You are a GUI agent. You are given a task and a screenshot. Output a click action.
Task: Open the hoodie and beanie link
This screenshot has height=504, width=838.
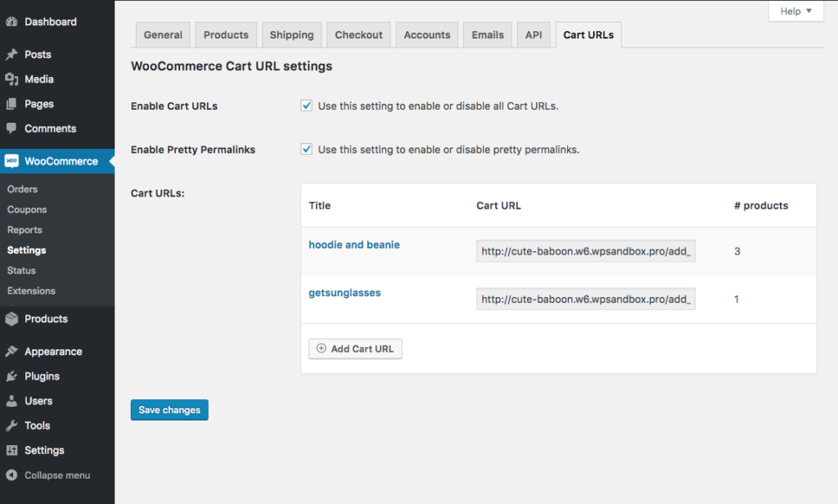click(354, 245)
